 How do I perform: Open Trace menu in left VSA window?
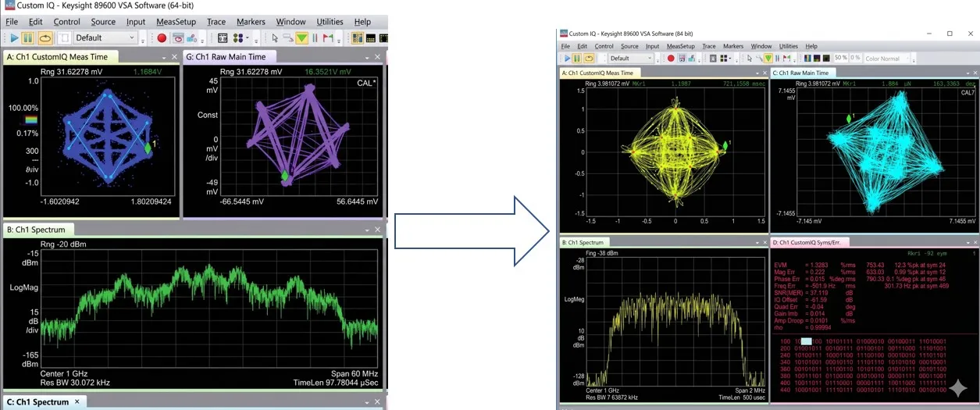coord(216,22)
